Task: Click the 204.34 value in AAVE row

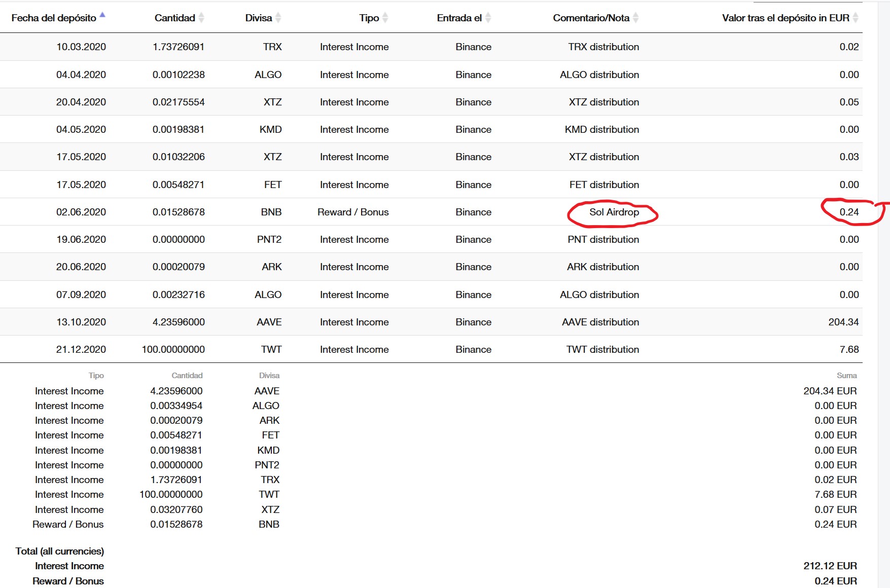Action: coord(843,322)
